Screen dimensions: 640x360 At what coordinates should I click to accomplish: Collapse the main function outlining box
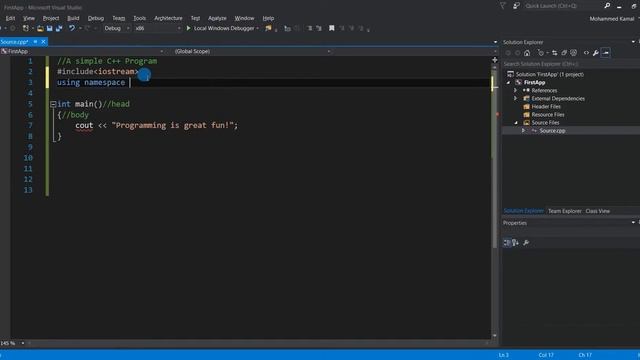(x=53, y=104)
